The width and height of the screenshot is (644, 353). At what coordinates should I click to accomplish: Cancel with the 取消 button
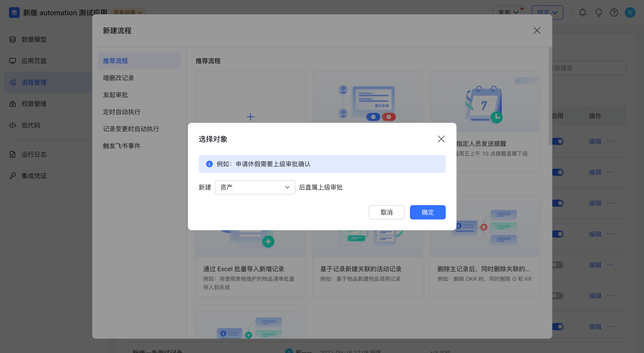point(386,212)
